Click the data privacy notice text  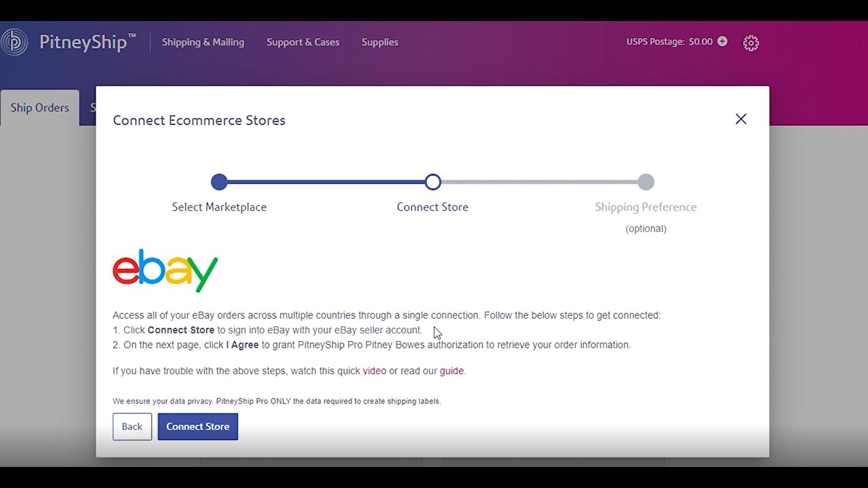277,401
